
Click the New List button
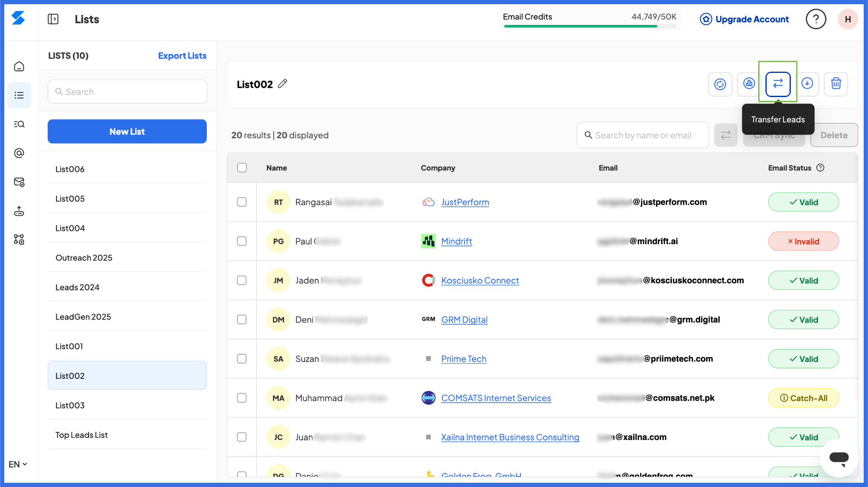point(127,131)
